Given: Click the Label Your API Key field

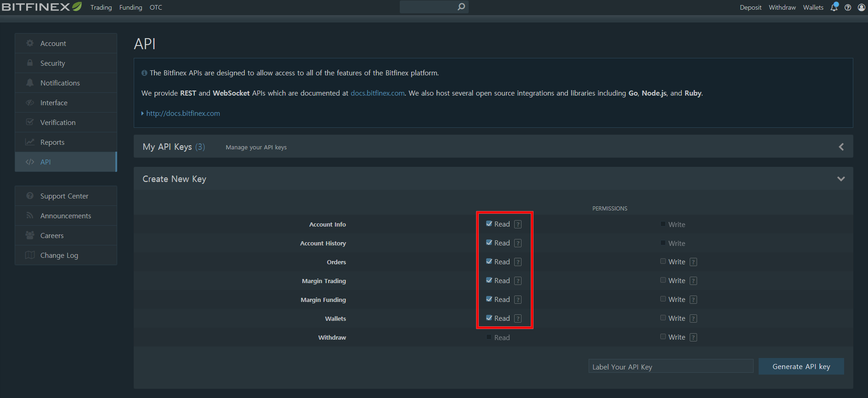Looking at the screenshot, I should (x=671, y=366).
